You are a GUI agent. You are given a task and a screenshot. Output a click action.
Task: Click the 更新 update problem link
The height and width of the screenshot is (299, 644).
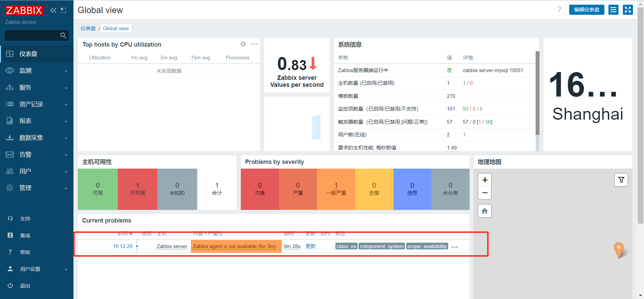311,246
